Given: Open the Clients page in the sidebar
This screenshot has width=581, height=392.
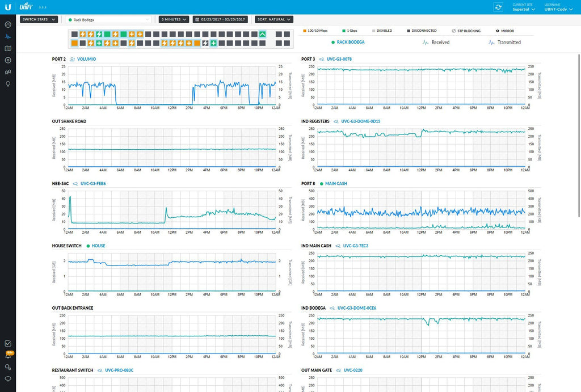Looking at the screenshot, I should pos(8,72).
